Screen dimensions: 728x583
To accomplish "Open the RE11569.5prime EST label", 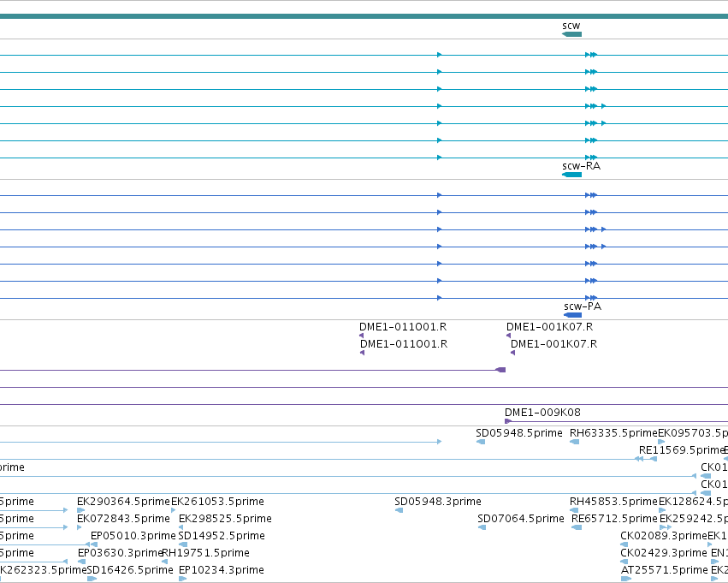I will (x=682, y=449).
